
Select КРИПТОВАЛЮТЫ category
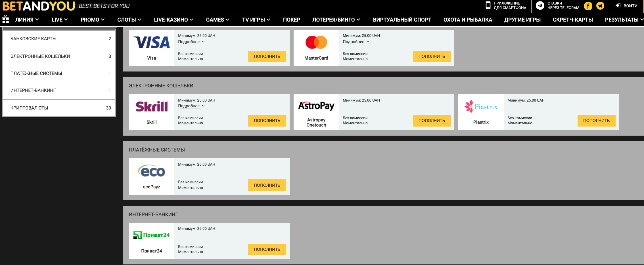pos(59,108)
